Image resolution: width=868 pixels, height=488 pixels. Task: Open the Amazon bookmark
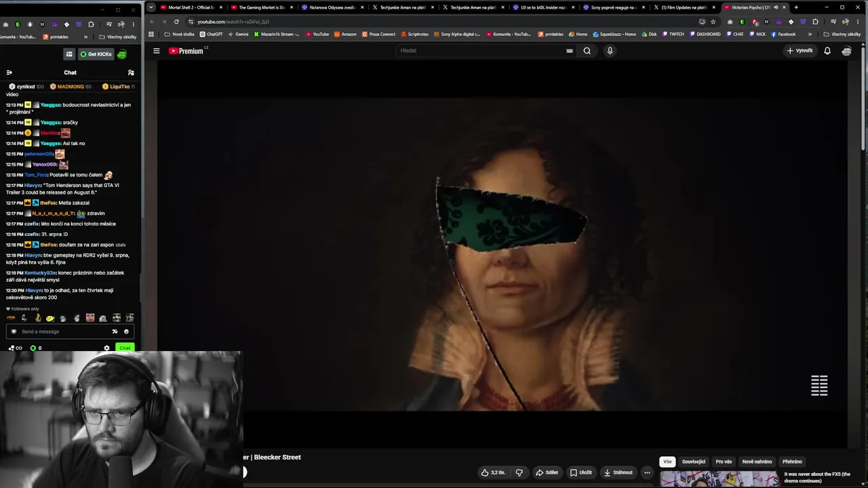[x=345, y=35]
